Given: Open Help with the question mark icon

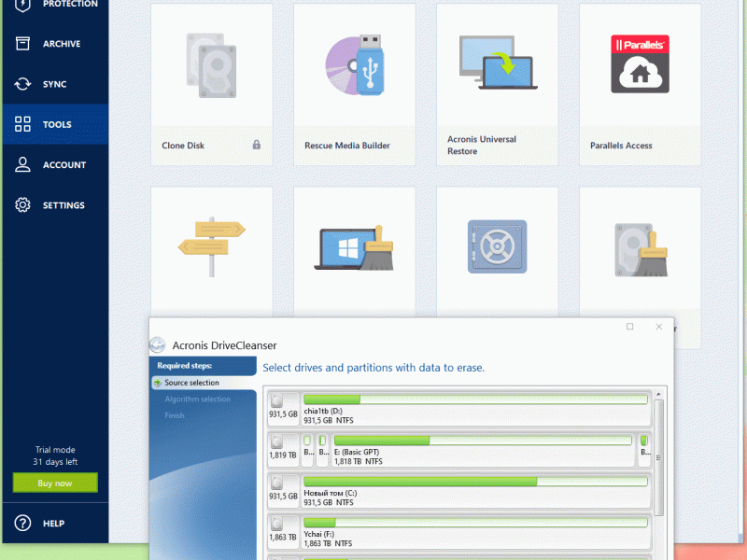Looking at the screenshot, I should tap(22, 523).
